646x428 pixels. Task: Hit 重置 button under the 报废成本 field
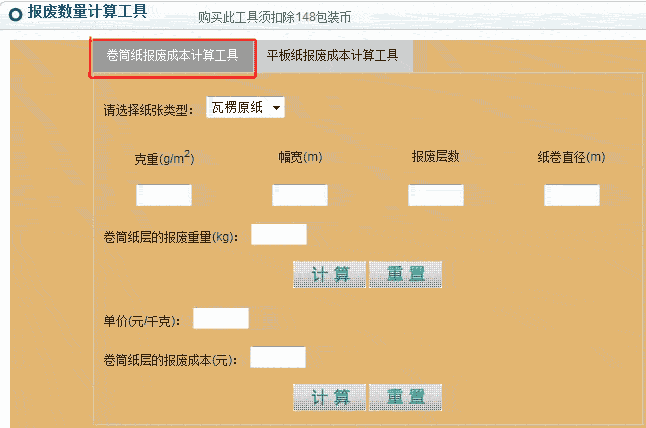tap(405, 398)
